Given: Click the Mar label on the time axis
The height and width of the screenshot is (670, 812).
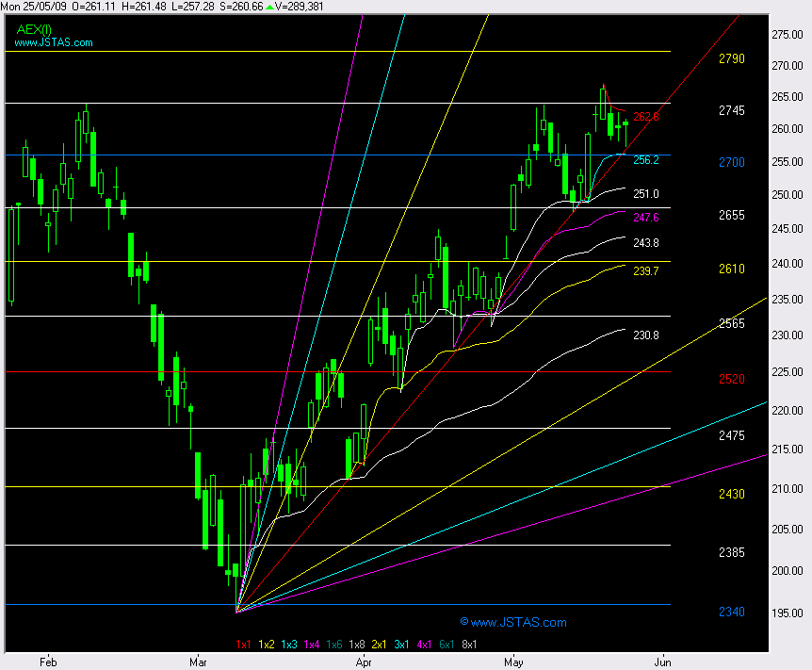Looking at the screenshot, I should click(x=199, y=662).
